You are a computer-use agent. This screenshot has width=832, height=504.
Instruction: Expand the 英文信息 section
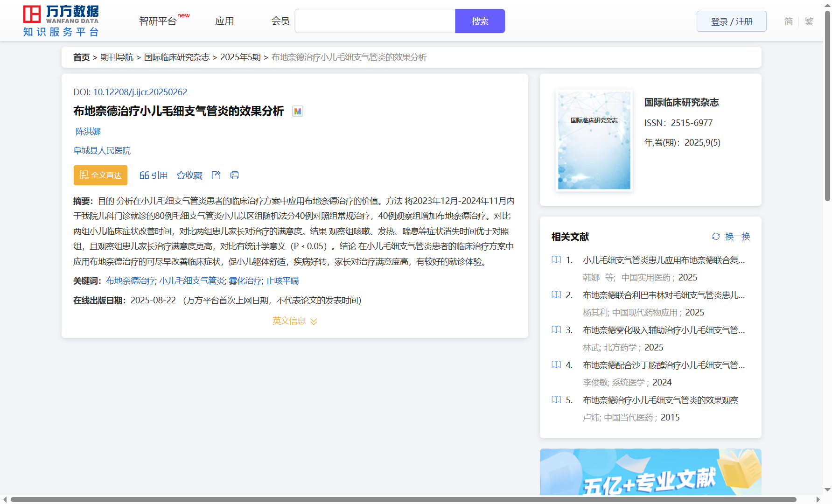point(294,321)
